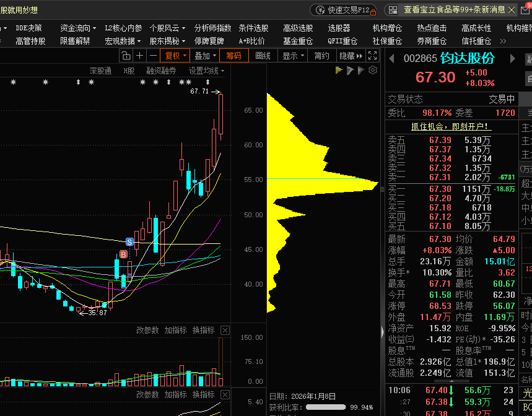Click the 67.71 high price label

199,91
